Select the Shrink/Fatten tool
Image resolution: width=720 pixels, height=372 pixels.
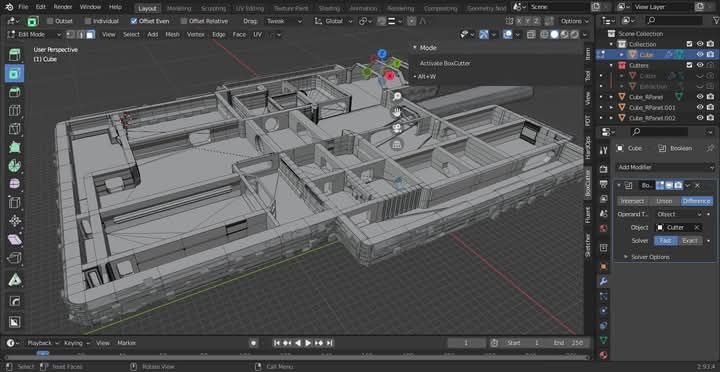(14, 221)
